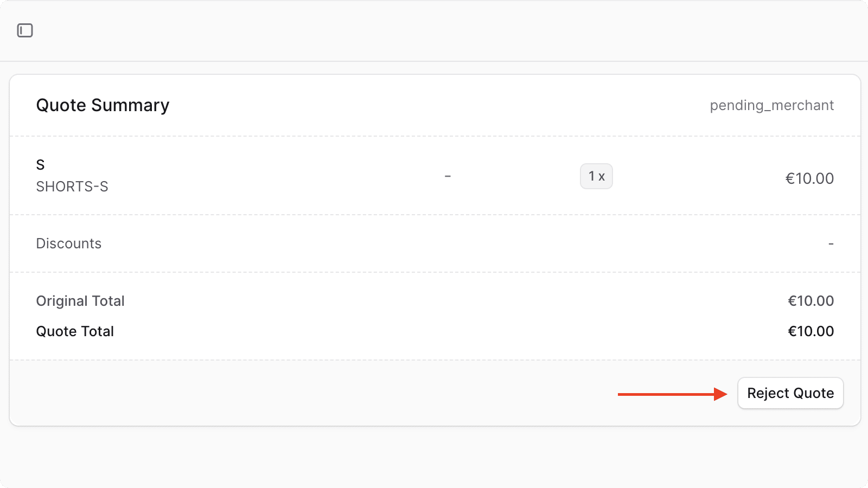868x488 pixels.
Task: Click the SHORTS-S product link
Action: tap(73, 187)
